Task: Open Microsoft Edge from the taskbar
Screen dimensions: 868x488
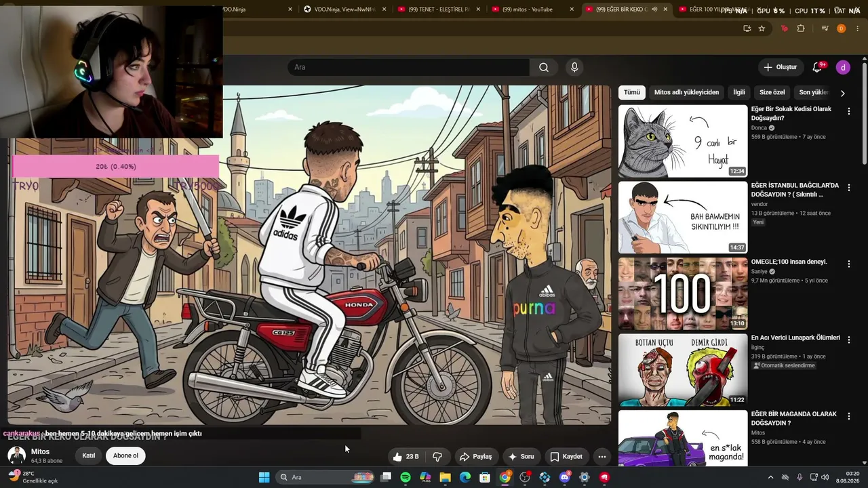Action: (465, 477)
